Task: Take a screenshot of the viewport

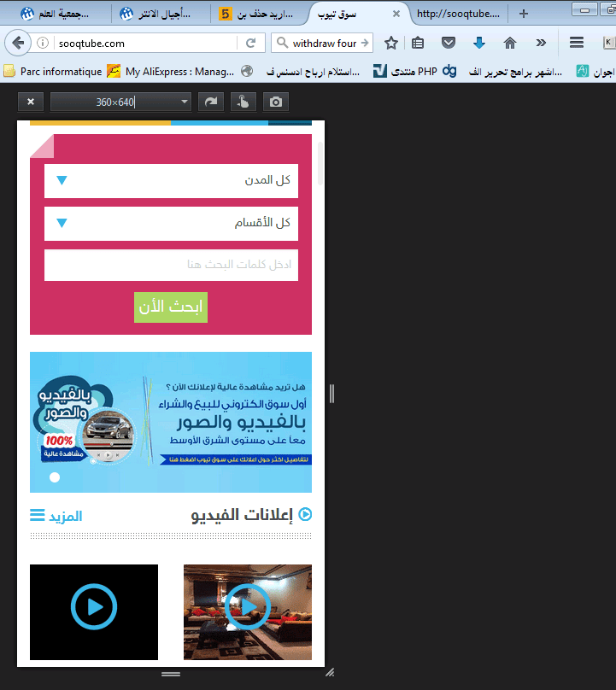Action: pyautogui.click(x=276, y=102)
